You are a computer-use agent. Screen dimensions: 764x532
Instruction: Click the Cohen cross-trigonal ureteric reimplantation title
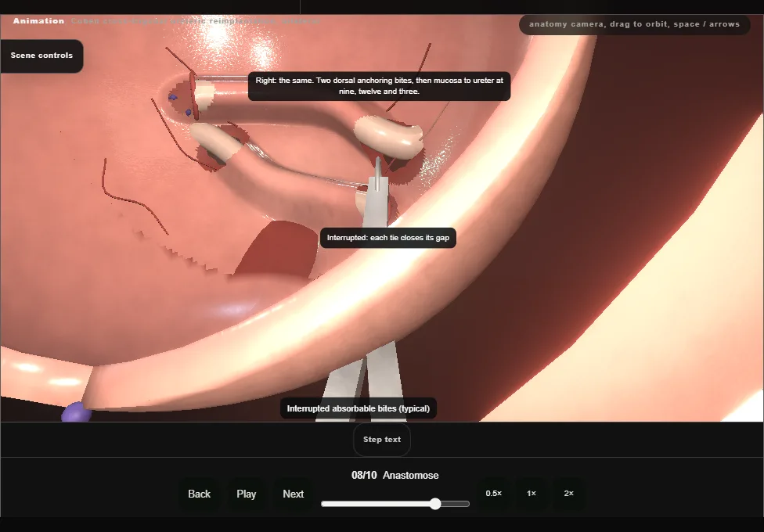coord(195,21)
